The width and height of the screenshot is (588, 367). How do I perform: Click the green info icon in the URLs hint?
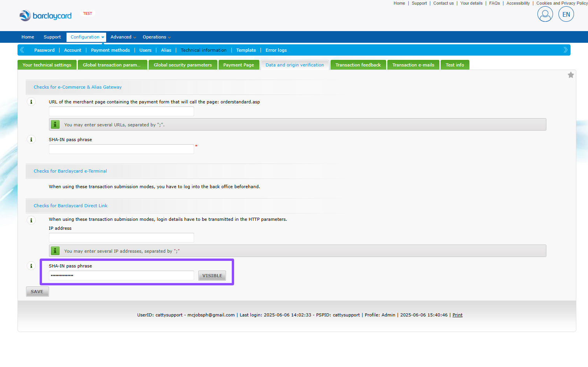pos(55,124)
